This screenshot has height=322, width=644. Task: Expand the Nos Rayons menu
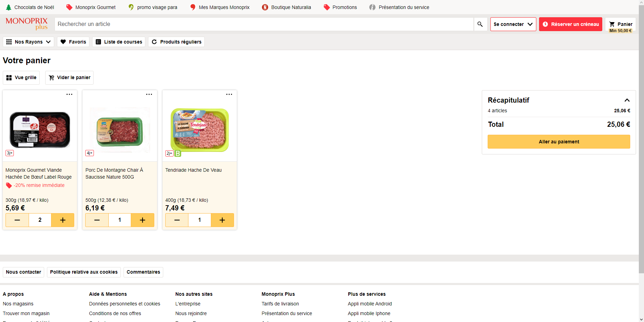coord(29,42)
